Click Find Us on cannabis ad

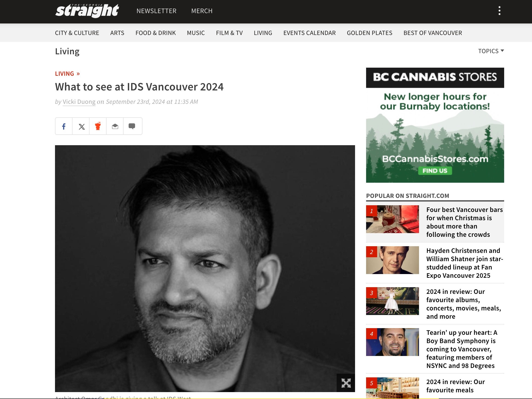pos(435,171)
